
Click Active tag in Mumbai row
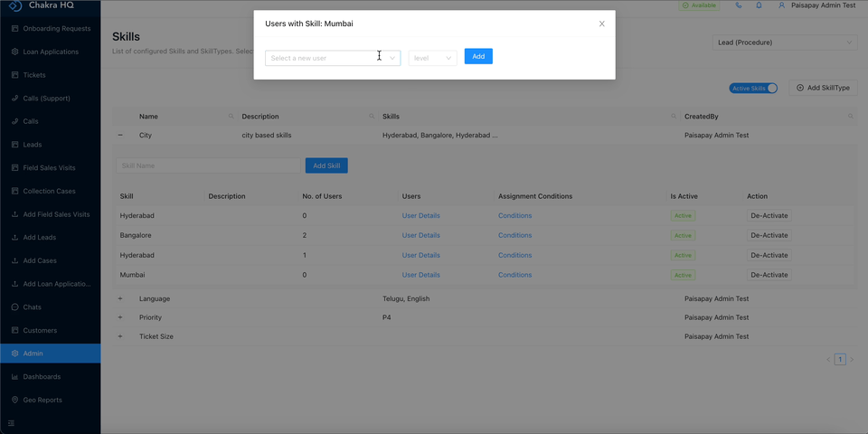pos(683,275)
